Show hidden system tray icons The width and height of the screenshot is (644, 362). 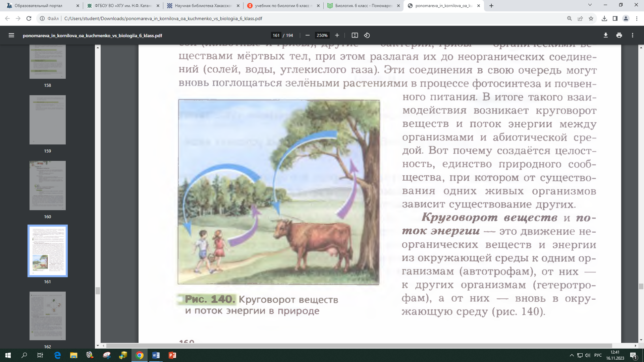coord(572,355)
